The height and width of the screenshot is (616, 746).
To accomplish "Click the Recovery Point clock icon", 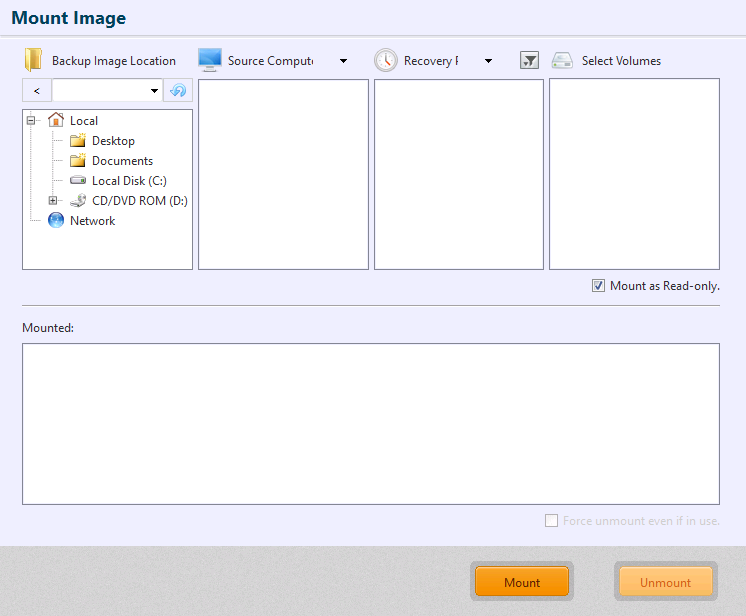I will point(385,60).
